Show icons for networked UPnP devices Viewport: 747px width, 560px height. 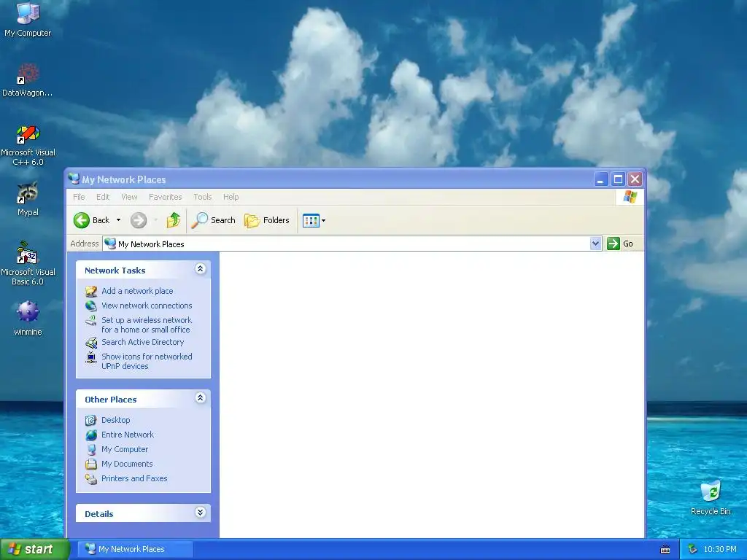(147, 362)
